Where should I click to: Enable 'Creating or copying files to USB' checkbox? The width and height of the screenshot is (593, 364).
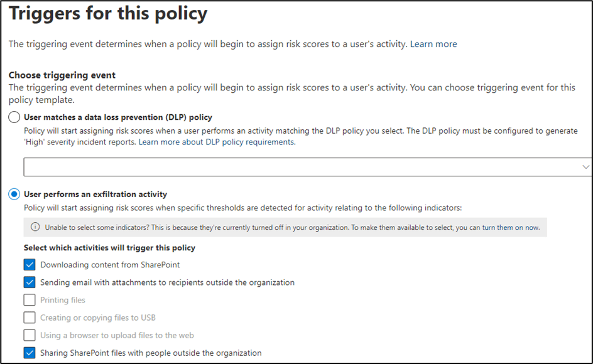point(30,318)
